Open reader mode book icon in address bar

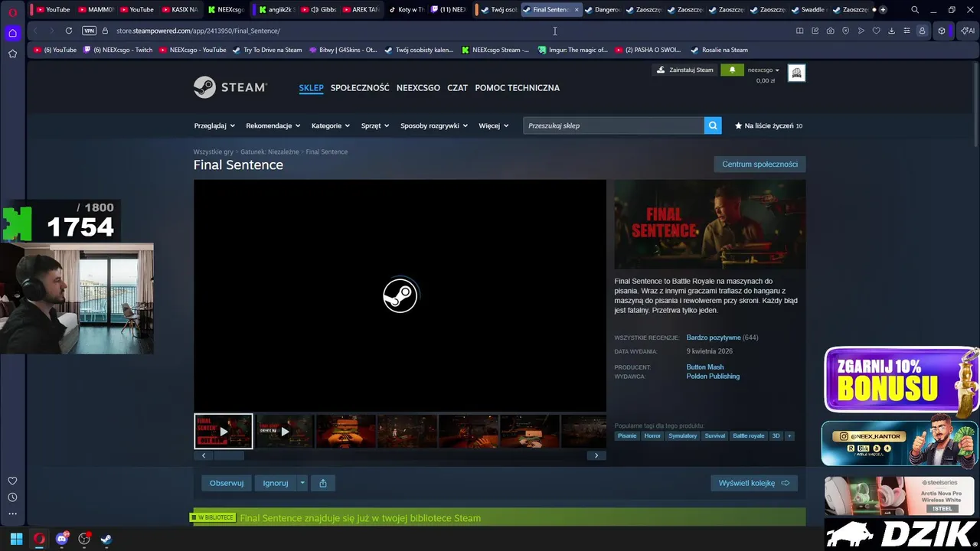pyautogui.click(x=799, y=31)
